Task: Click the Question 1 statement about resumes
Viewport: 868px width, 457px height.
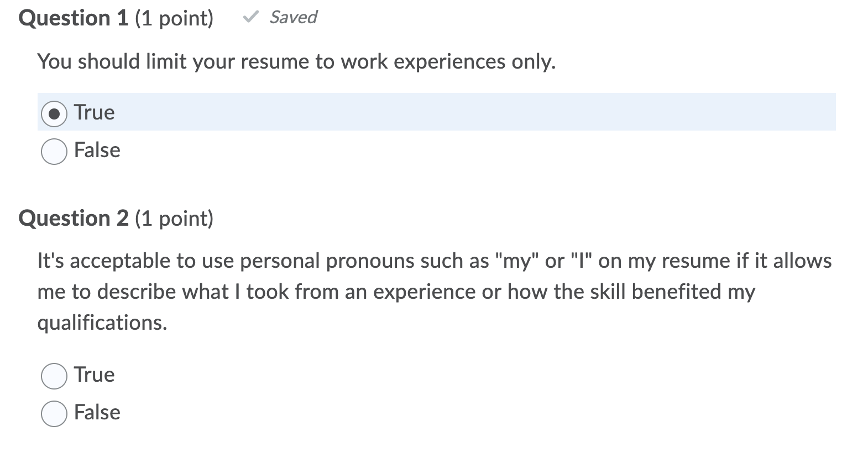Action: coord(296,62)
